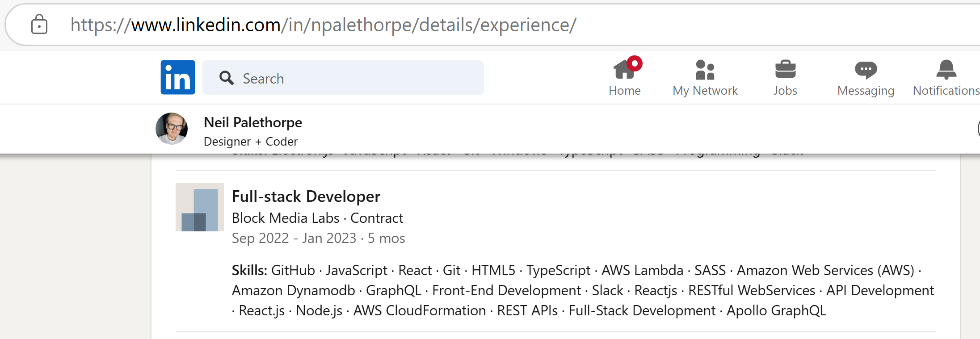This screenshot has width=980, height=339.
Task: Open the Neil Palethorpe name link
Action: click(x=253, y=122)
